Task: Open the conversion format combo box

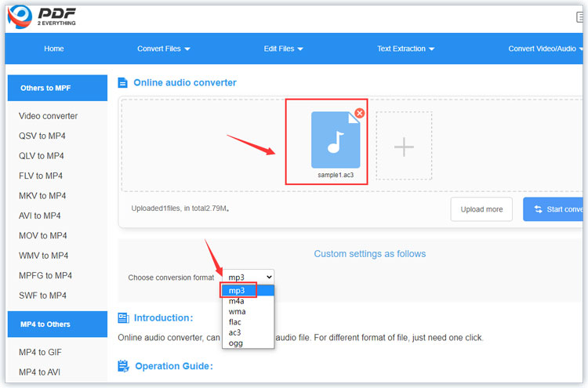Action: pos(249,277)
